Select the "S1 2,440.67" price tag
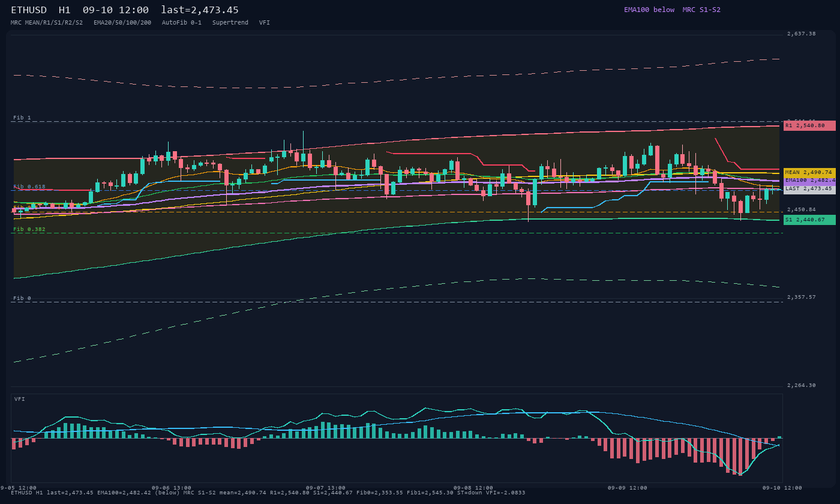The height and width of the screenshot is (504, 840). (809, 220)
